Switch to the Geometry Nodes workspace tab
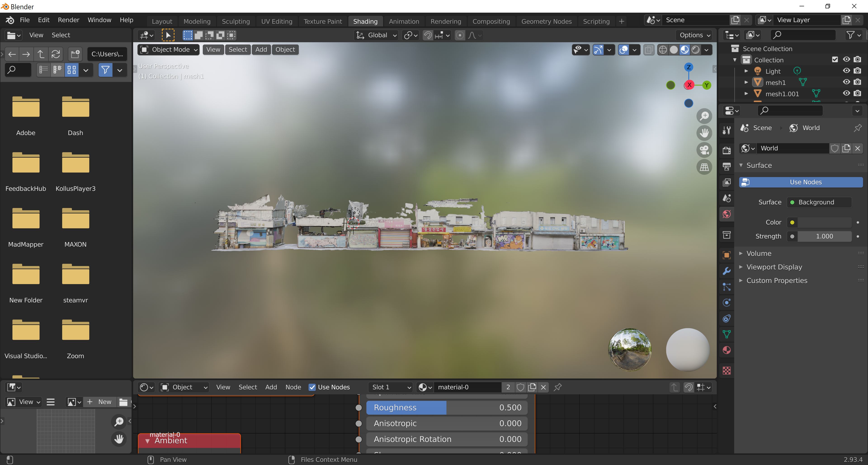868x465 pixels. 546,21
